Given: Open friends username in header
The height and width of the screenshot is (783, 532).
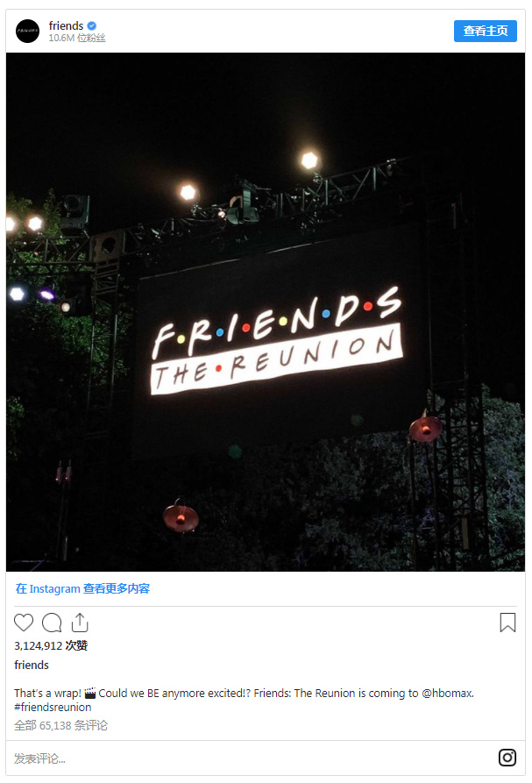Looking at the screenshot, I should pyautogui.click(x=66, y=25).
